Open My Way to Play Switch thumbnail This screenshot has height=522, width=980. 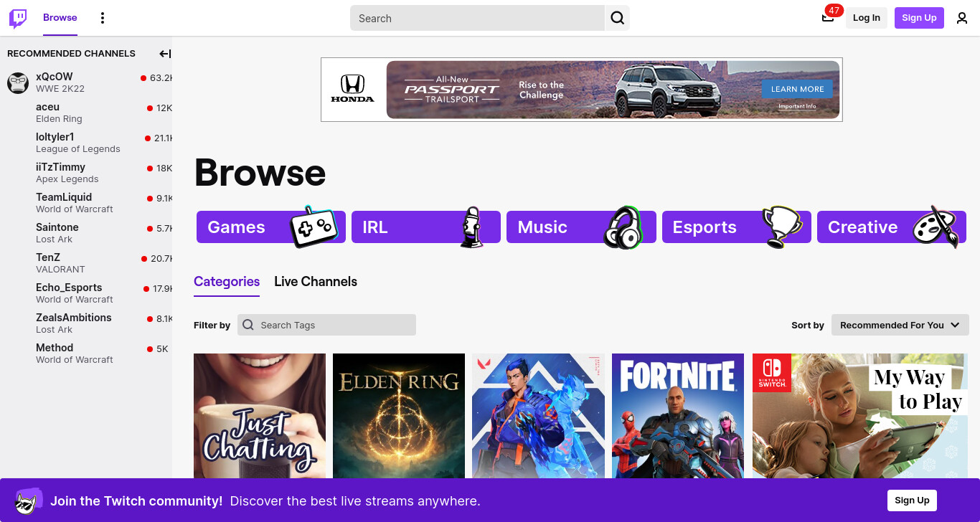pos(859,416)
